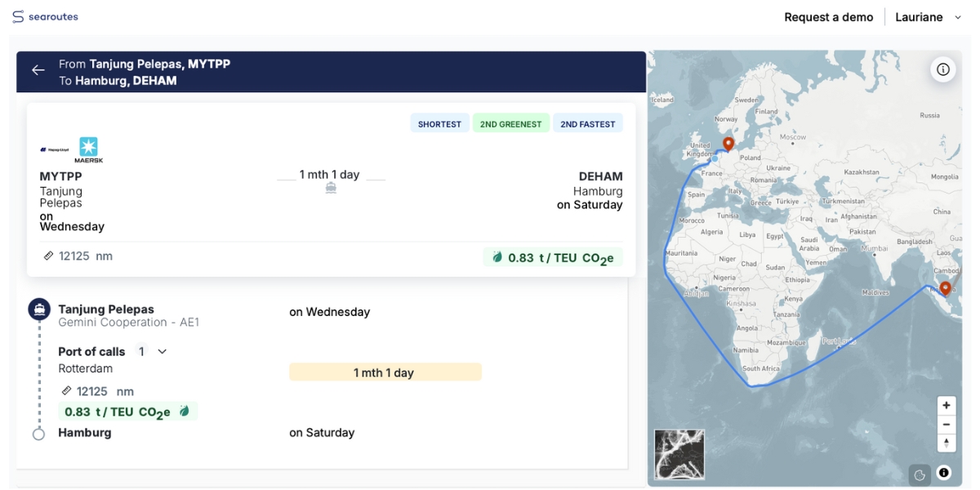The image size is (980, 490).
Task: Click the ship icon at Tanjung Pelepas
Action: point(38,310)
